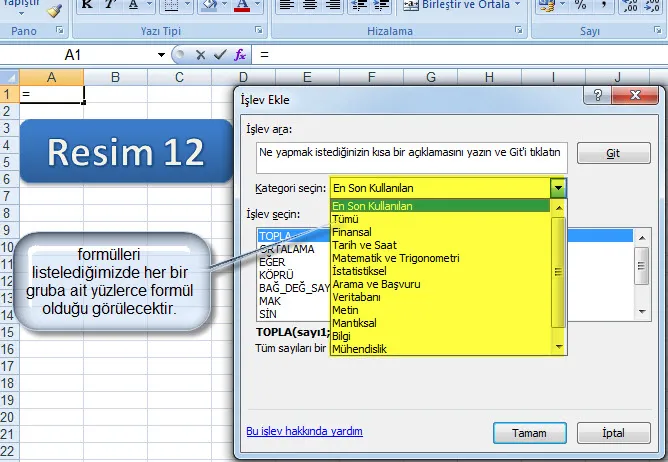
Task: Expand the Name Box dropdown arrow
Action: pyautogui.click(x=162, y=54)
